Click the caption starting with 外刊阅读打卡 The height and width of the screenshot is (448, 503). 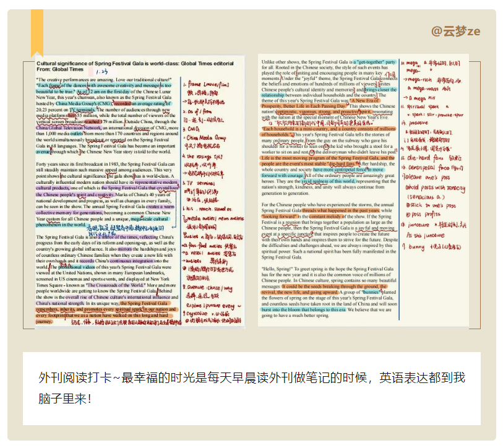(251, 387)
